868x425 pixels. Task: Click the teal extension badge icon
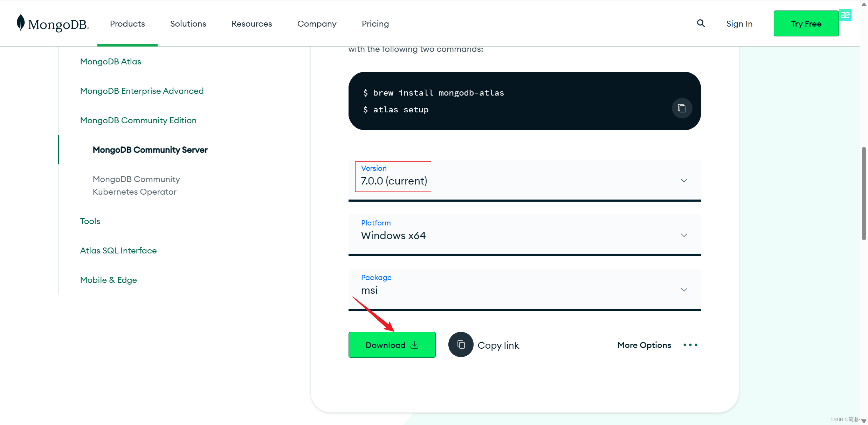(845, 15)
